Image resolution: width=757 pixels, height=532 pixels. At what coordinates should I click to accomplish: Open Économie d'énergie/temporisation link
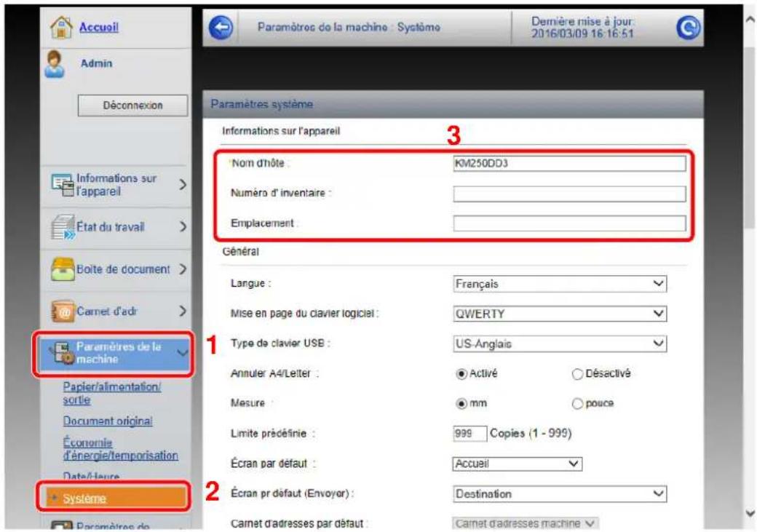tap(120, 449)
